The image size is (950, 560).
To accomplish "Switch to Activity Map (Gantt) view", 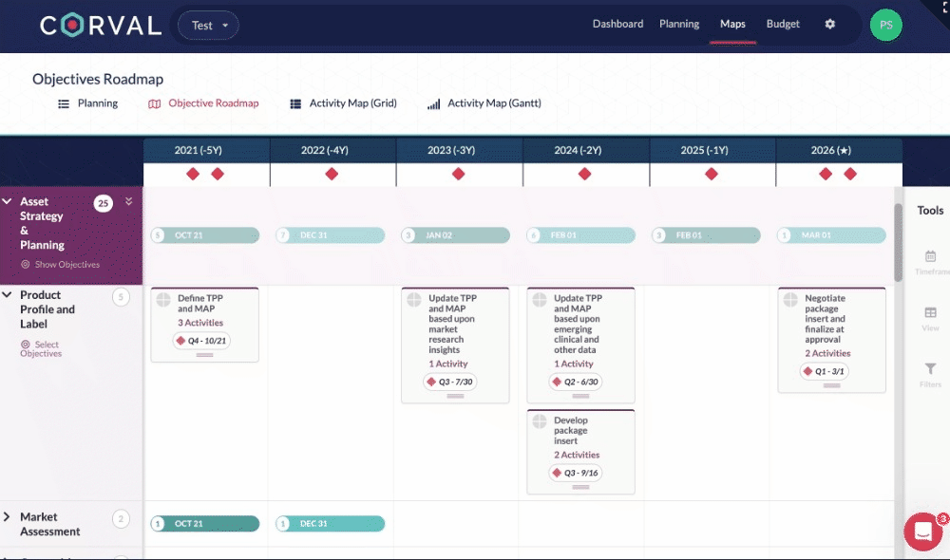I will click(484, 103).
